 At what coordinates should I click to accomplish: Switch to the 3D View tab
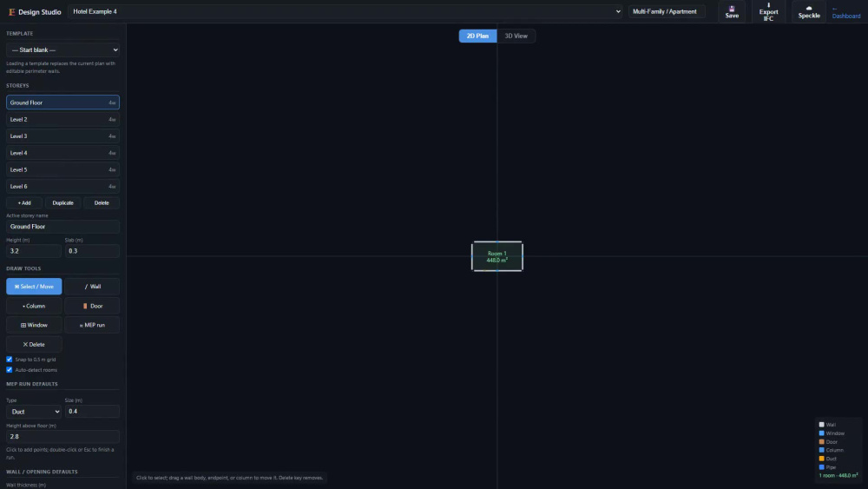click(516, 36)
